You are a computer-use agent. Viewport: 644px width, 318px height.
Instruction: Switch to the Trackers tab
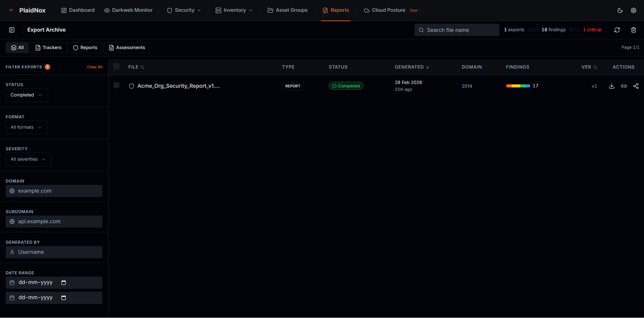[48, 48]
